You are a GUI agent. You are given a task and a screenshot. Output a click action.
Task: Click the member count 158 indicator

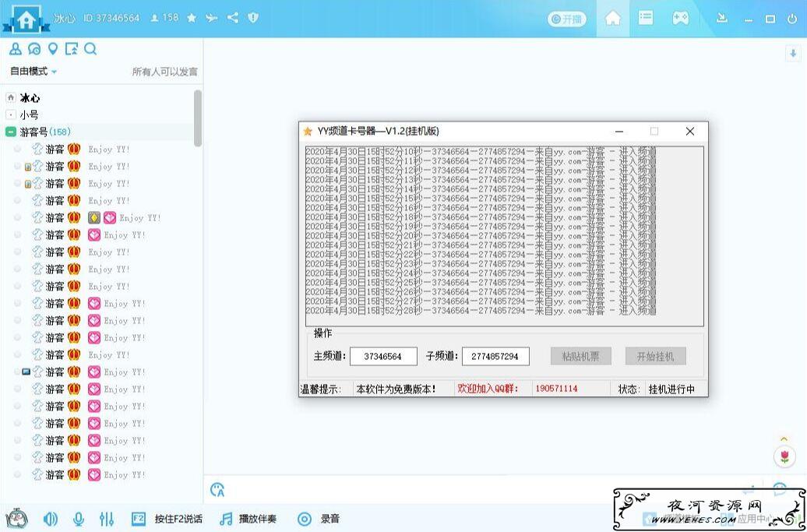click(164, 17)
